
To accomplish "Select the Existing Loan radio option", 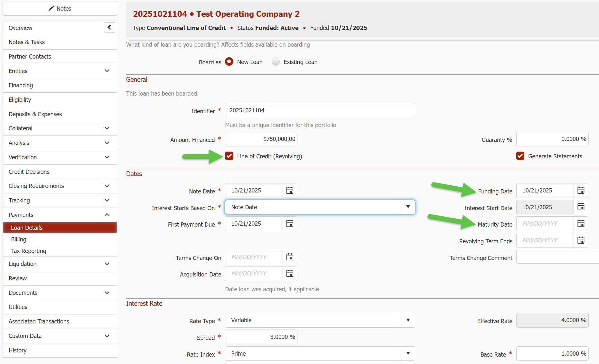I will coord(276,62).
